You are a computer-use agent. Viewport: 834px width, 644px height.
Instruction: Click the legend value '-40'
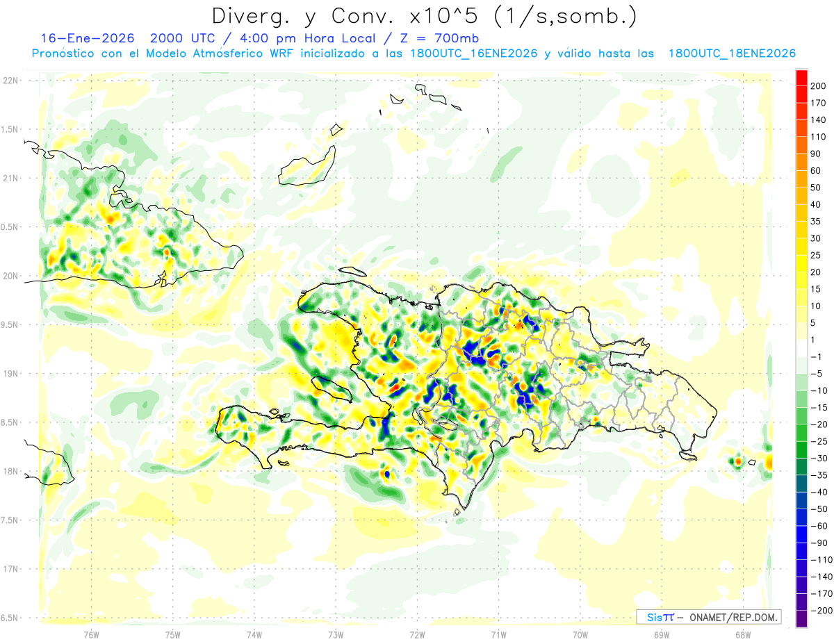[820, 492]
